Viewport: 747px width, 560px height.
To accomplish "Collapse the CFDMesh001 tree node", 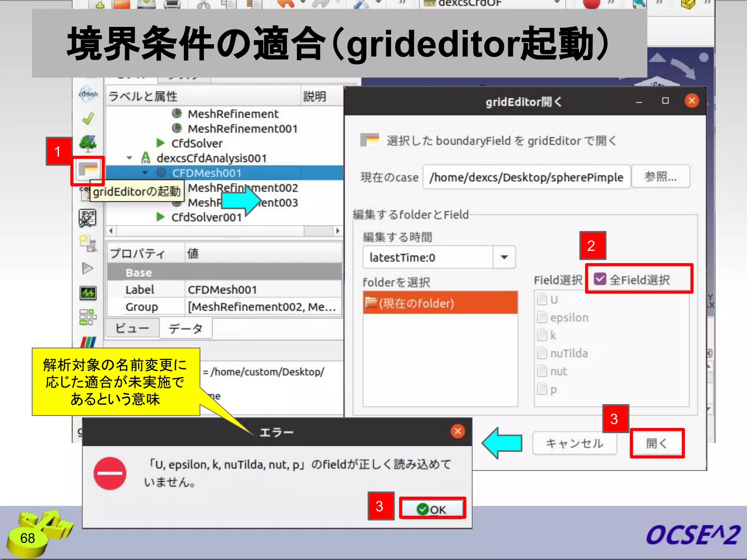I will (145, 172).
